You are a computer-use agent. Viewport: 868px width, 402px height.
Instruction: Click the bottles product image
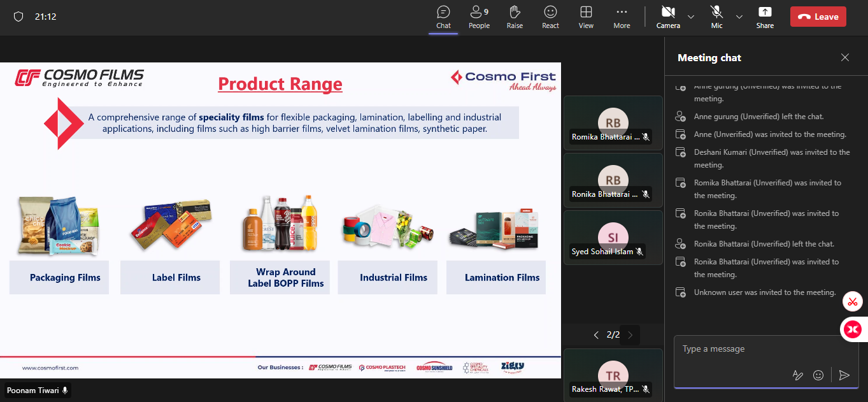pyautogui.click(x=280, y=223)
